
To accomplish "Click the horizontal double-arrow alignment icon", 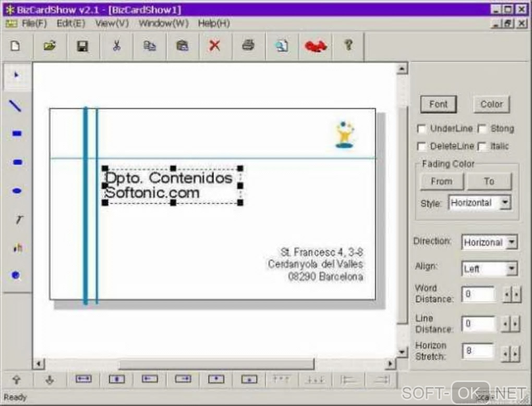I will point(83,379).
